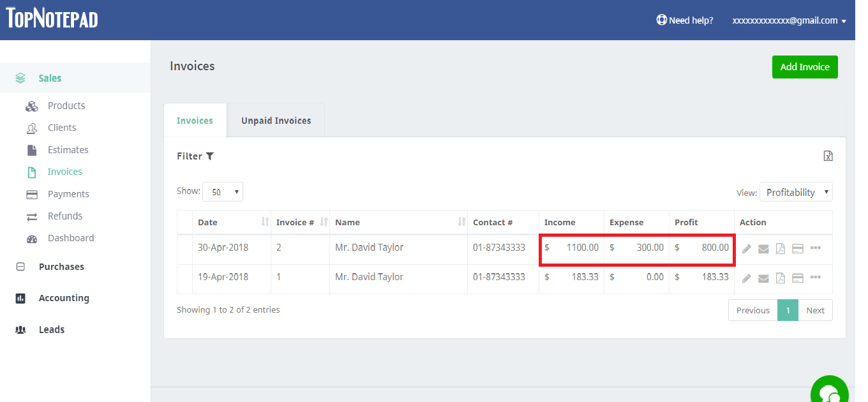Screen dimensions: 868x402
Task: Export invoices with the Excel icon
Action: tap(828, 156)
